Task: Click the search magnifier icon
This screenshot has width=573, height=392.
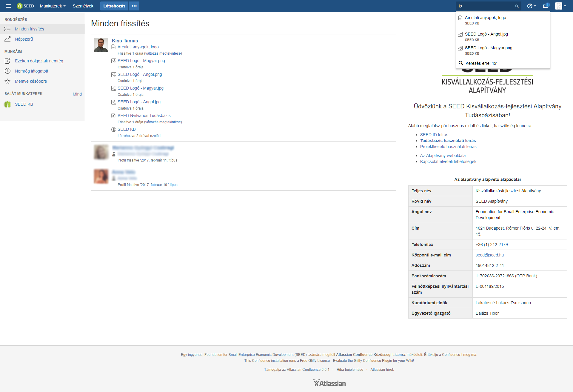Action: (517, 6)
